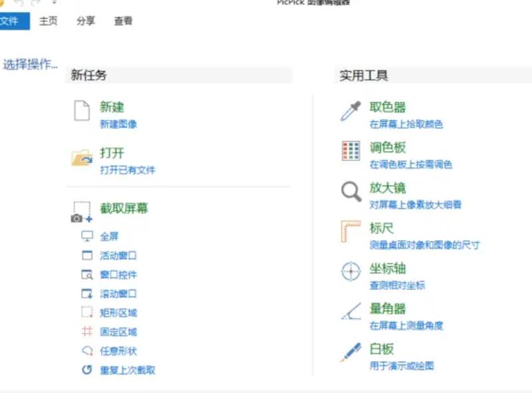Click 在屏幕上拾取颜色 description

[x=406, y=124]
